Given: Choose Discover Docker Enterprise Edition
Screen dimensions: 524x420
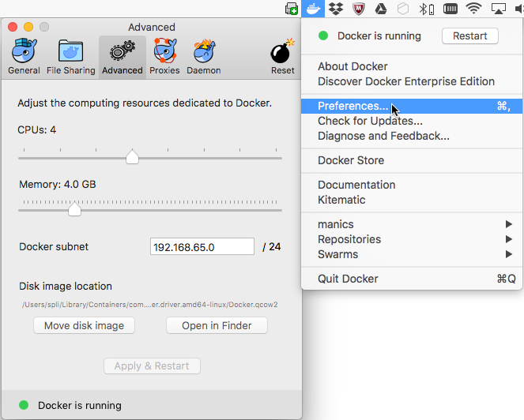Looking at the screenshot, I should (x=412, y=81).
